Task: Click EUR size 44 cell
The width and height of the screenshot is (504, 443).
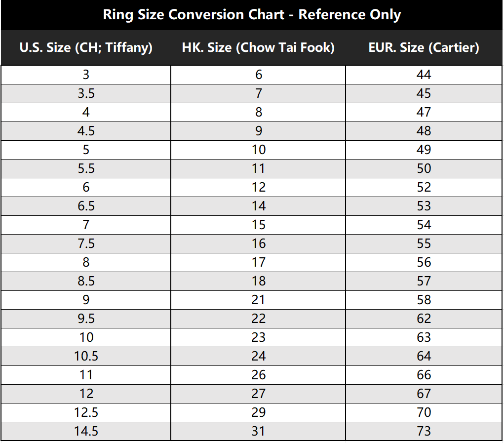Action: pos(424,75)
